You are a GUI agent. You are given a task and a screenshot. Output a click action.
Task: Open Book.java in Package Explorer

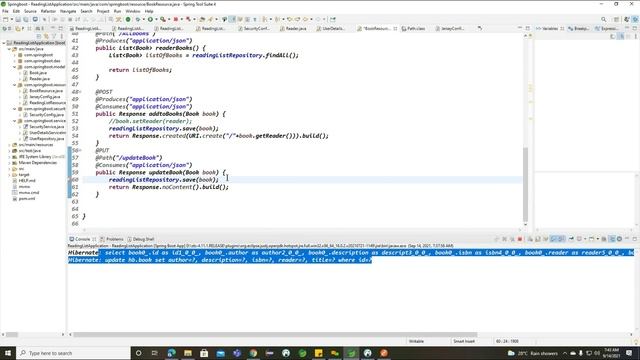[x=38, y=73]
